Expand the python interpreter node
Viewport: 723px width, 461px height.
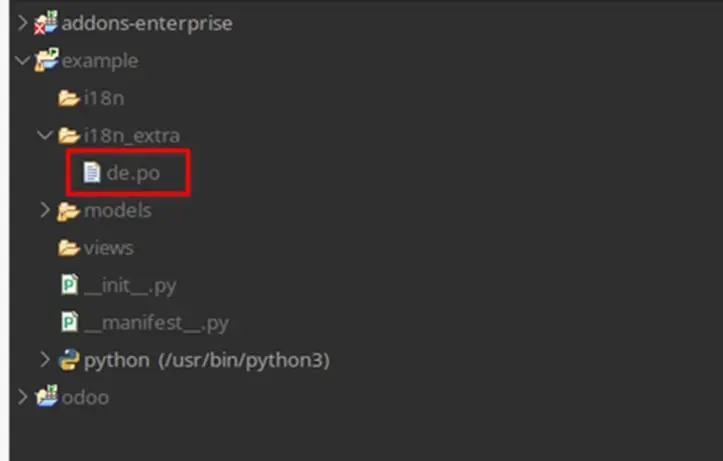click(x=44, y=360)
